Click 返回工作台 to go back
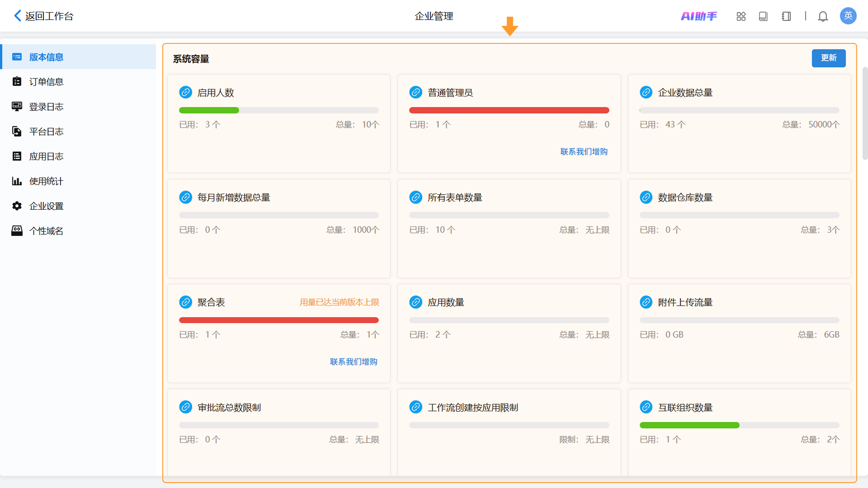The width and height of the screenshot is (868, 488). pyautogui.click(x=49, y=16)
